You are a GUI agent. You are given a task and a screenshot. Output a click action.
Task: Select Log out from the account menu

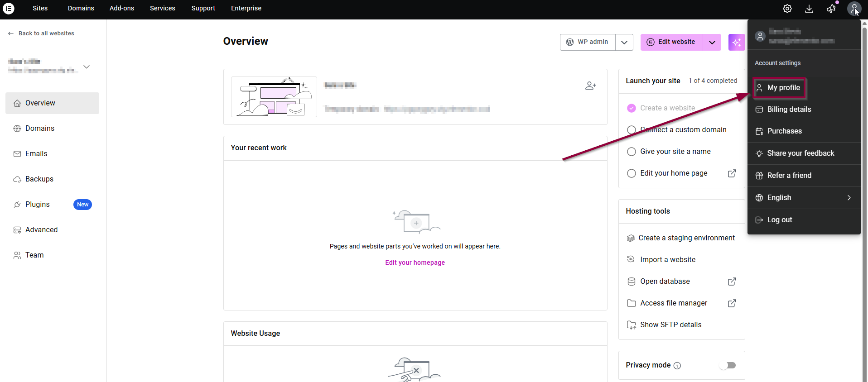point(779,220)
